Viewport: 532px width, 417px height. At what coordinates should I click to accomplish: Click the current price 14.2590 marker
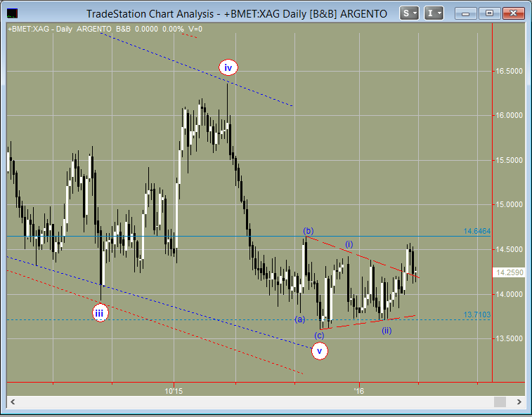(510, 272)
